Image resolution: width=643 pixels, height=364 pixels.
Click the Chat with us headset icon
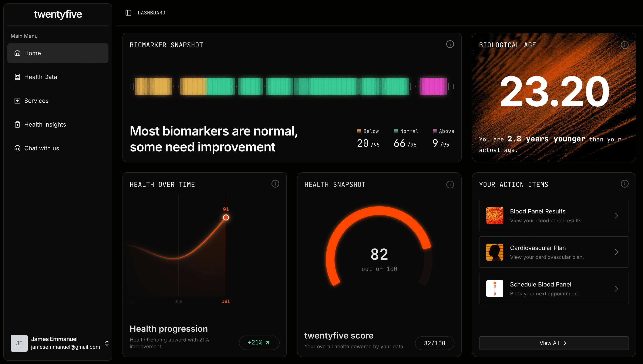pyautogui.click(x=17, y=148)
